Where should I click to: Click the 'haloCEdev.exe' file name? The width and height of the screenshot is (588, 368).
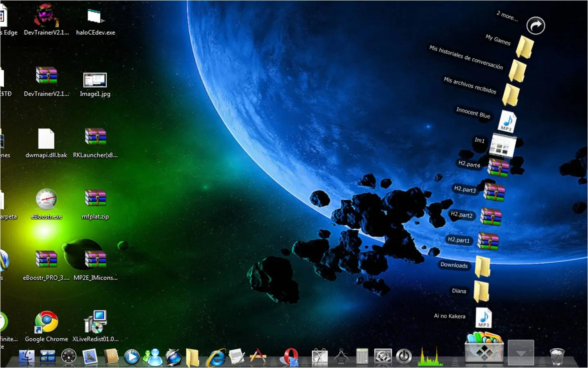click(x=95, y=32)
